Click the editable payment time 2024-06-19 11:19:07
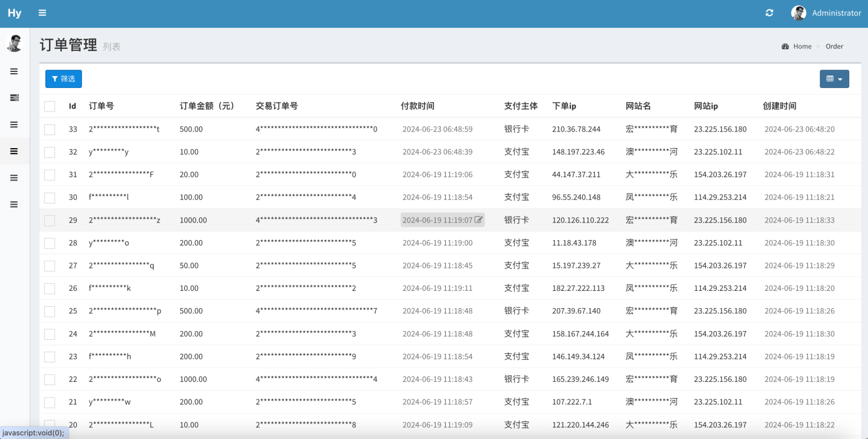Viewport: 868px width, 439px height. point(438,220)
